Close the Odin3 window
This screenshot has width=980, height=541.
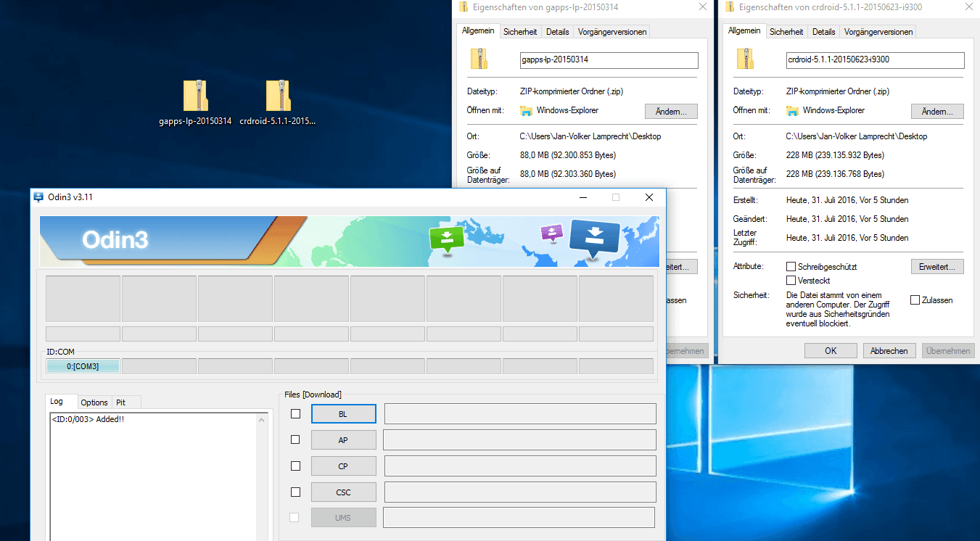coord(648,197)
